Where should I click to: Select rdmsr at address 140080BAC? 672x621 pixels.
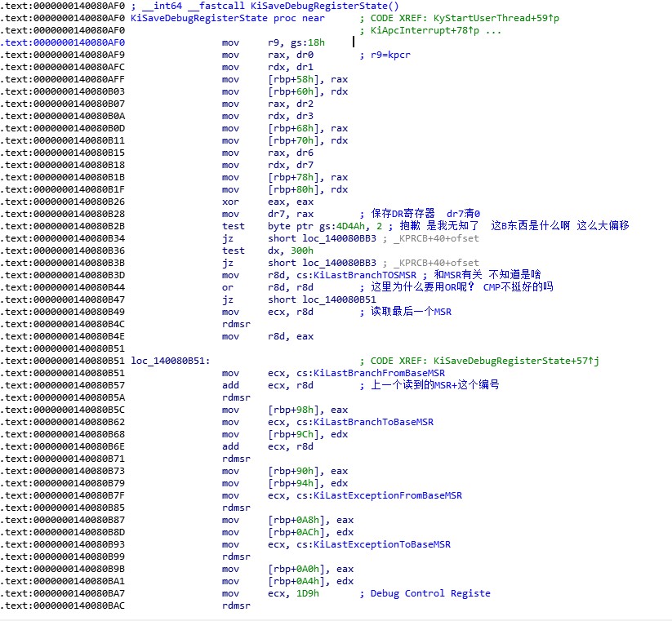pyautogui.click(x=236, y=605)
